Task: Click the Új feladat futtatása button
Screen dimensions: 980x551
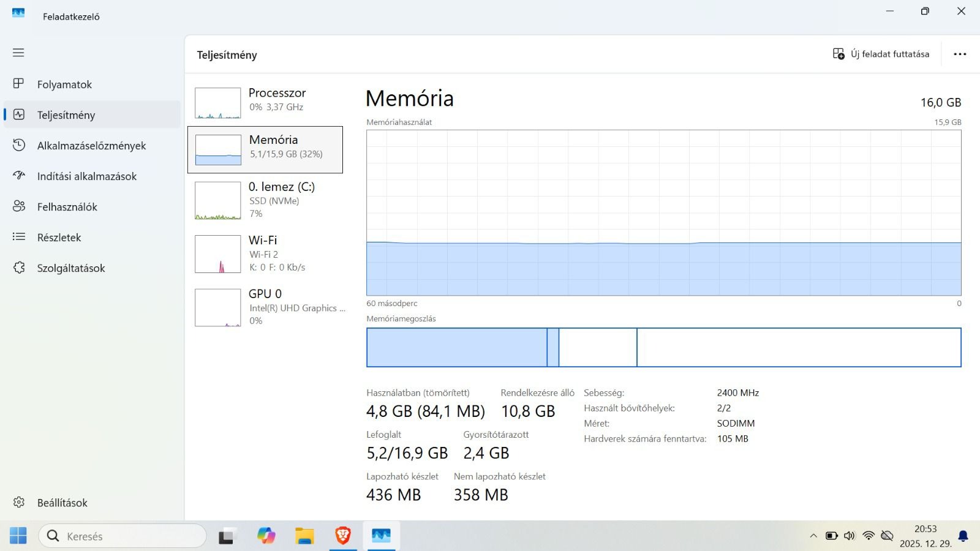Action: pyautogui.click(x=881, y=54)
